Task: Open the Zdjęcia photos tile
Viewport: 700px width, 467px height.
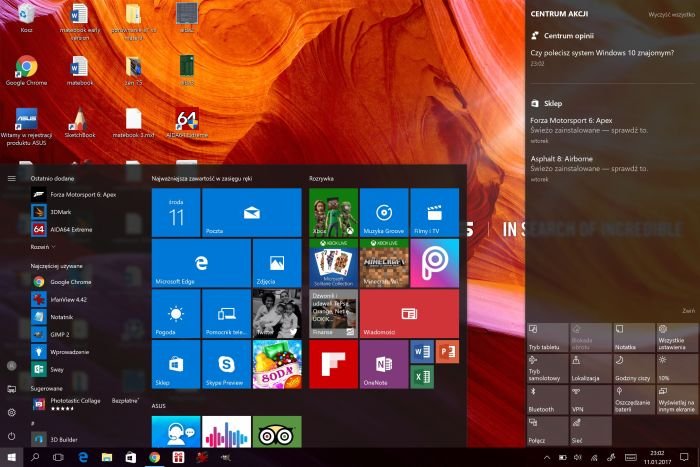Action: click(x=277, y=263)
